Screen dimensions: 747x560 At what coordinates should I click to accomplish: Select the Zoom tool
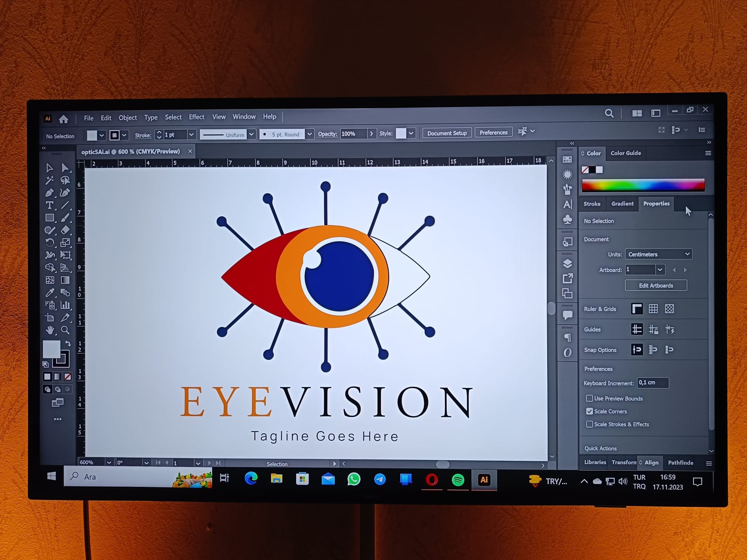point(65,330)
